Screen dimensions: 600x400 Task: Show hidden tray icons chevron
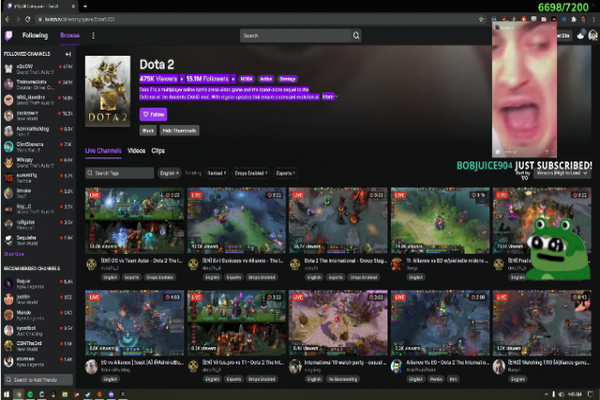[x=546, y=394]
